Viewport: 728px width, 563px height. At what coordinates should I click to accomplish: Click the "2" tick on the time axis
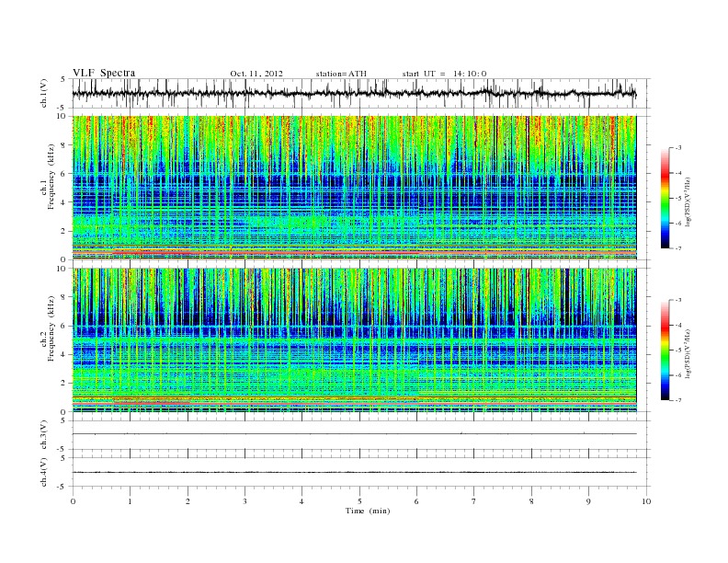(x=188, y=501)
